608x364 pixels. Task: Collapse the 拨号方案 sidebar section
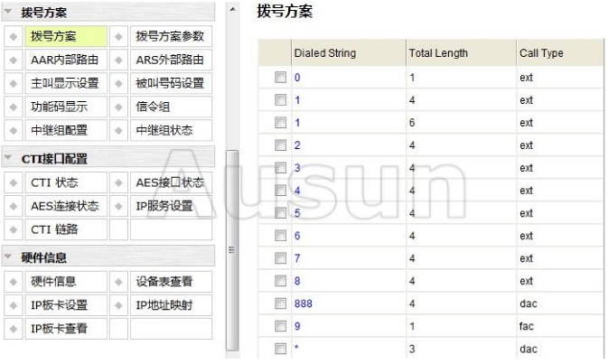pyautogui.click(x=10, y=14)
